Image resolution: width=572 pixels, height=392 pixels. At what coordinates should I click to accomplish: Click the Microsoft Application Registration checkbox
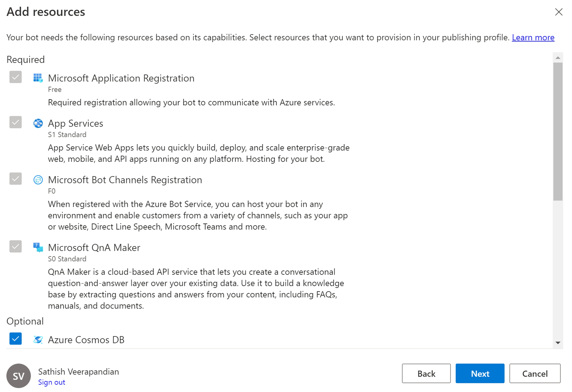[15, 77]
